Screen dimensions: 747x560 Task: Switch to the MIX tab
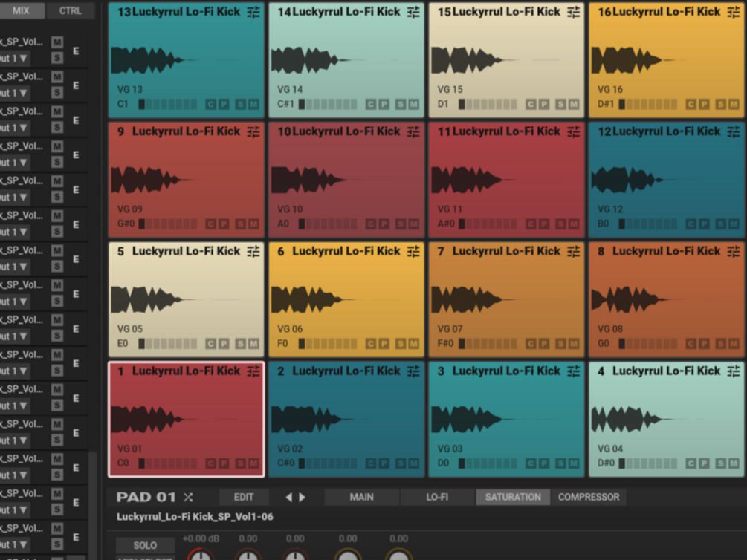21,10
